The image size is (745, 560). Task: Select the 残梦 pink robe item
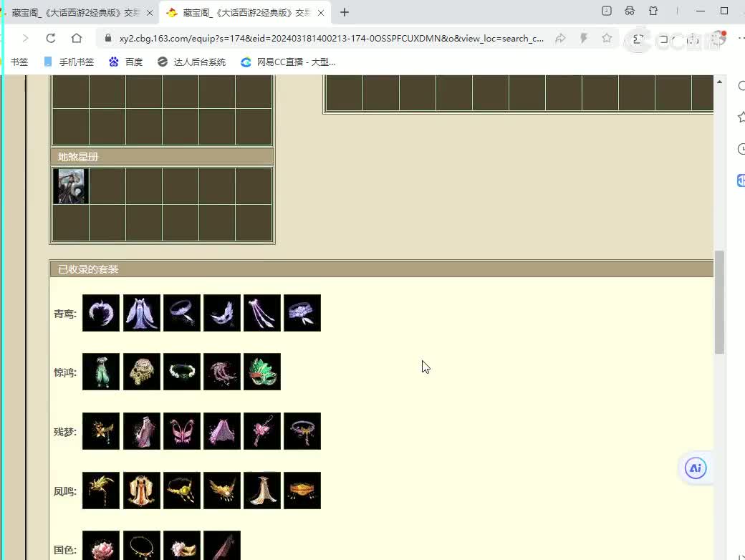142,431
